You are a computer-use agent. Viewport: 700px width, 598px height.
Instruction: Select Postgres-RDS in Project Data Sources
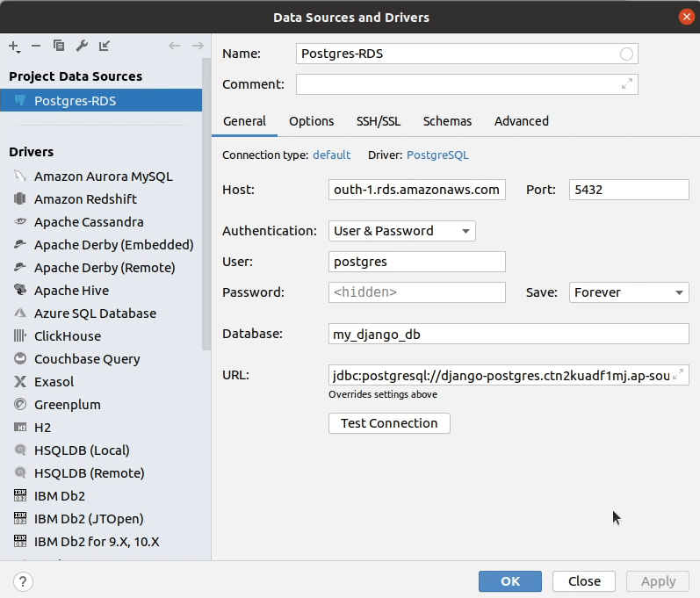pos(75,101)
